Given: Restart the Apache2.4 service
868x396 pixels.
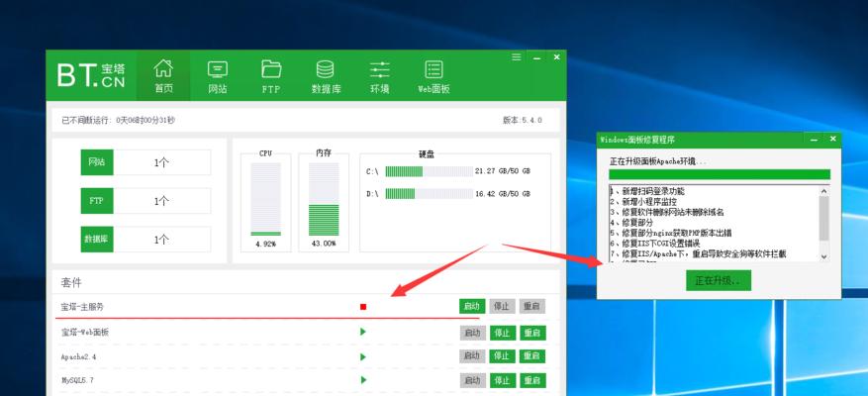Looking at the screenshot, I should (x=531, y=356).
